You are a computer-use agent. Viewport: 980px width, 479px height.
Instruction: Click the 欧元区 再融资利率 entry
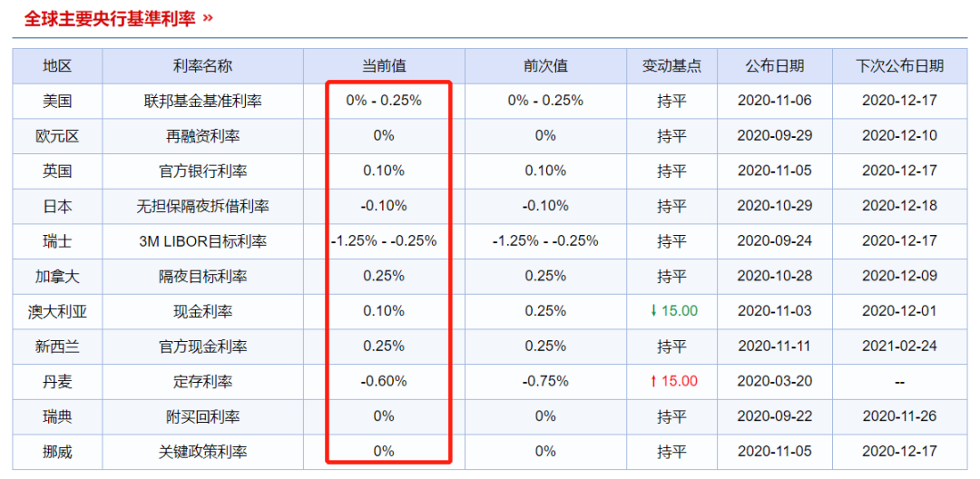tap(202, 135)
